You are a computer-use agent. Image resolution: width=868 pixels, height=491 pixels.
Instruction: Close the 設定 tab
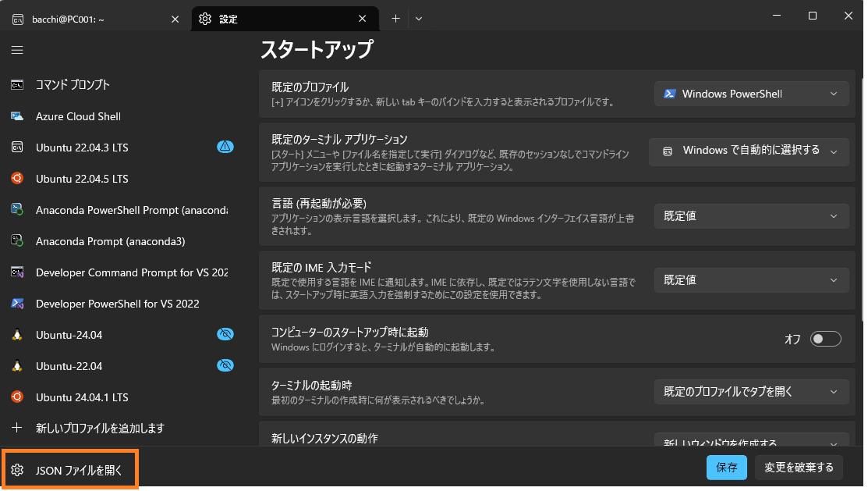362,19
